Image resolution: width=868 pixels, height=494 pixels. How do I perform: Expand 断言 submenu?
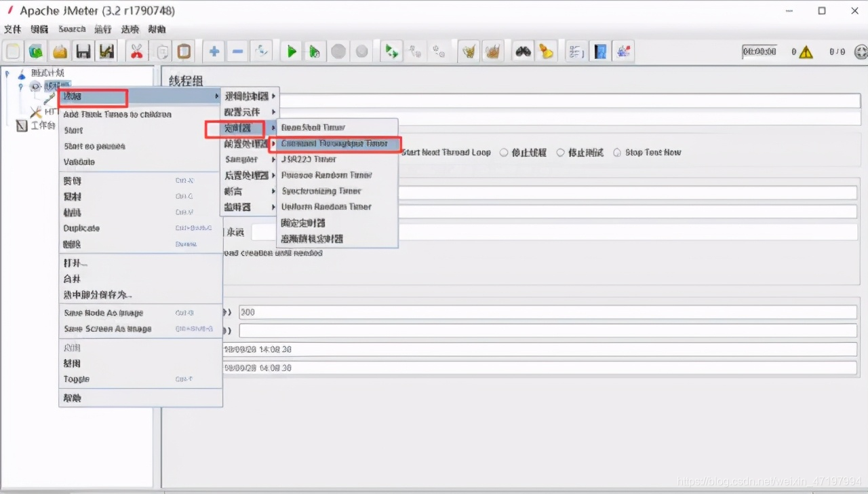click(248, 191)
